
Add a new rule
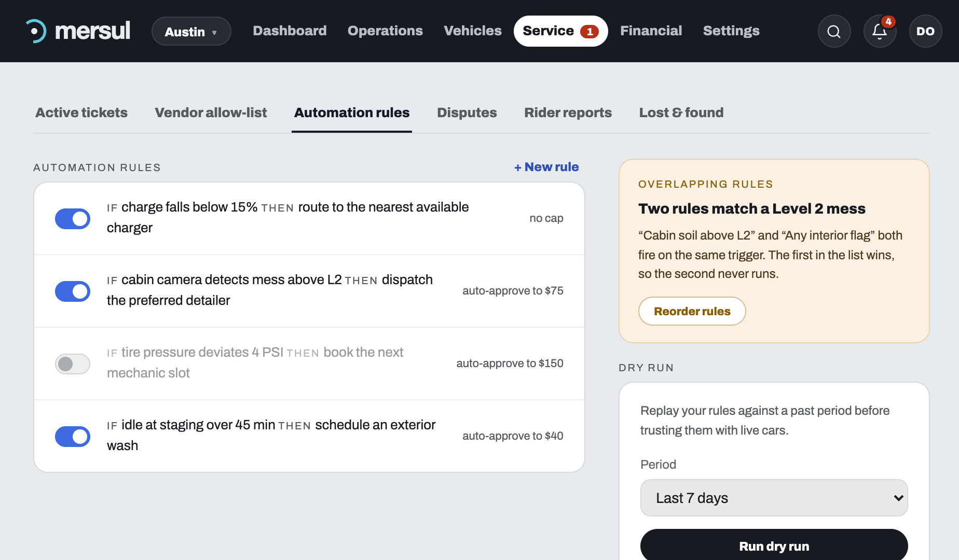(546, 167)
